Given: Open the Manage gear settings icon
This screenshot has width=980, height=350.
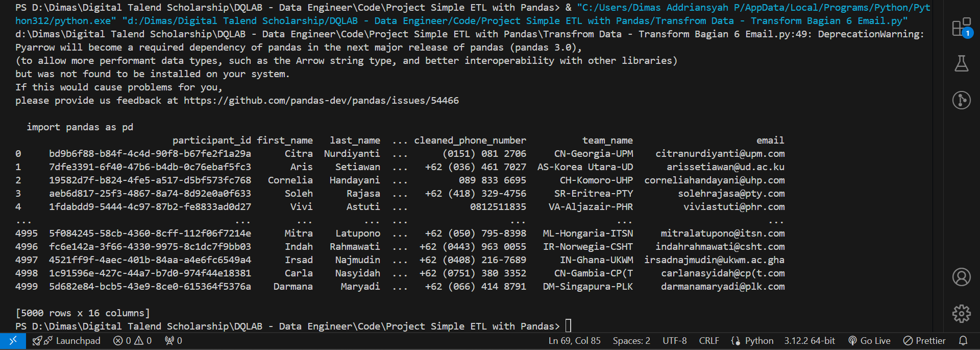Looking at the screenshot, I should [x=961, y=313].
